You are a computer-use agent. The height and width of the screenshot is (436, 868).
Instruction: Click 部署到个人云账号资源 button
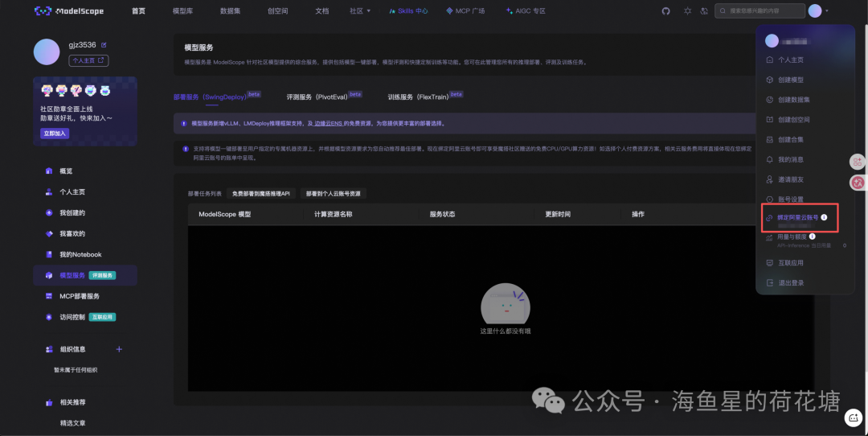point(334,193)
